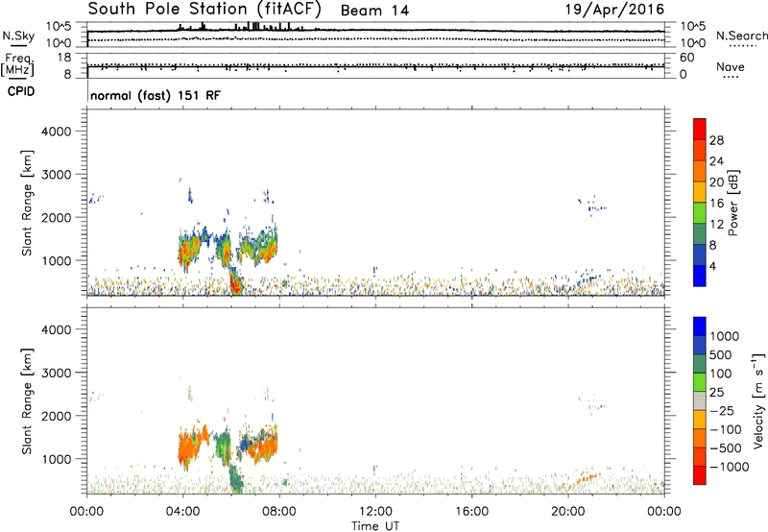Pick the red bottom segment of Velocity colorbar

click(700, 475)
